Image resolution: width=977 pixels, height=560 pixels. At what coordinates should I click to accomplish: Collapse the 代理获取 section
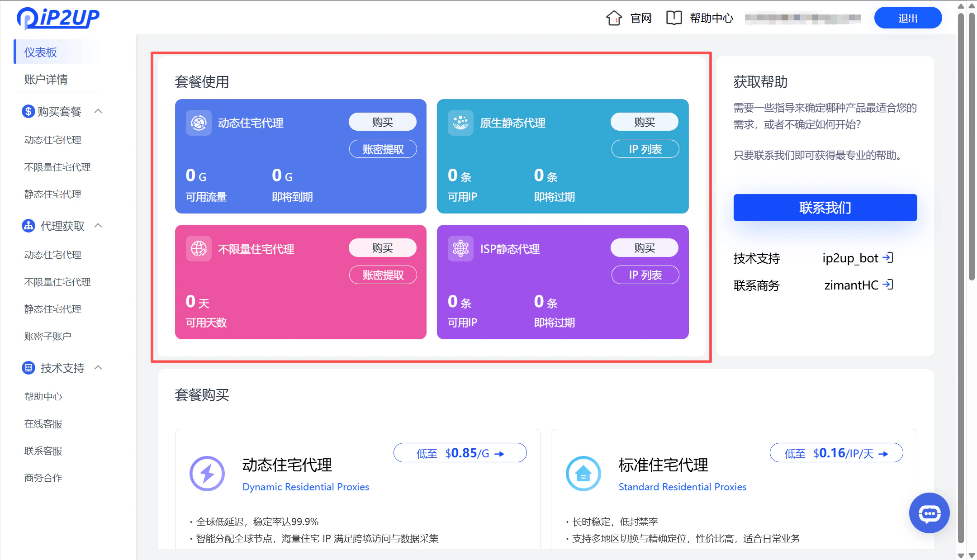pos(98,226)
